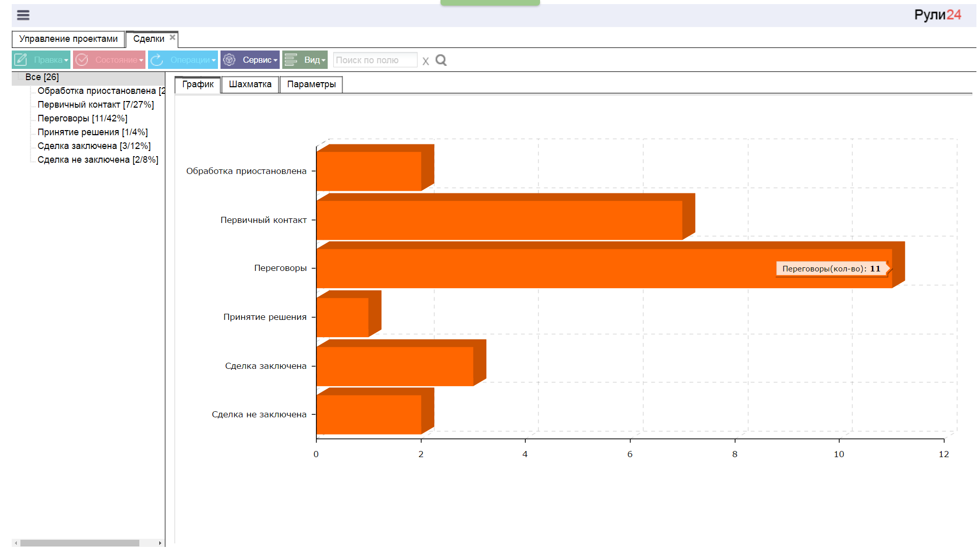Switch to the Шахматка tab
The height and width of the screenshot is (551, 980).
pyautogui.click(x=250, y=84)
